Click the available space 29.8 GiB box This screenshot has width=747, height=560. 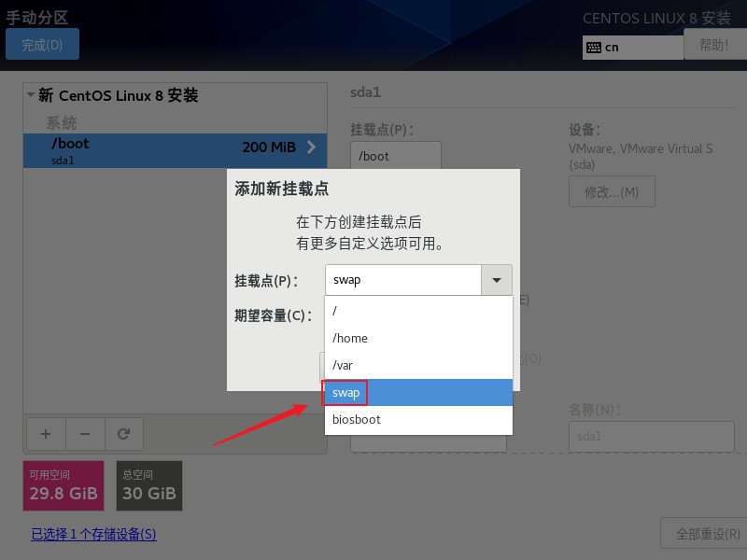(x=63, y=485)
